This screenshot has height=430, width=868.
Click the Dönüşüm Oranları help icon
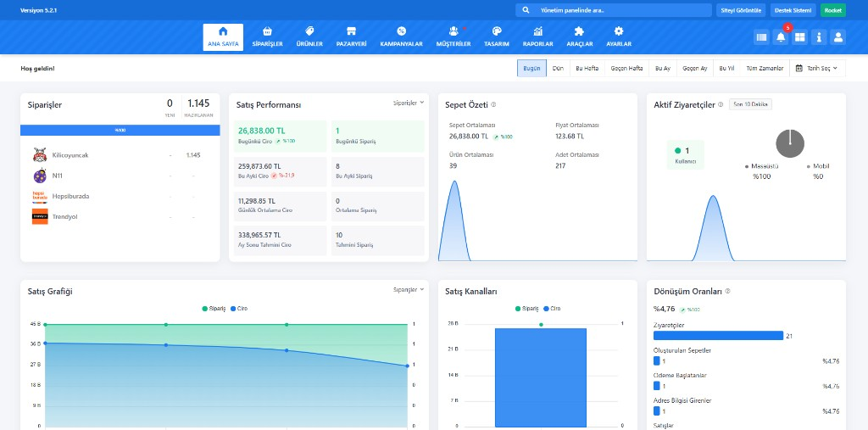pos(727,291)
